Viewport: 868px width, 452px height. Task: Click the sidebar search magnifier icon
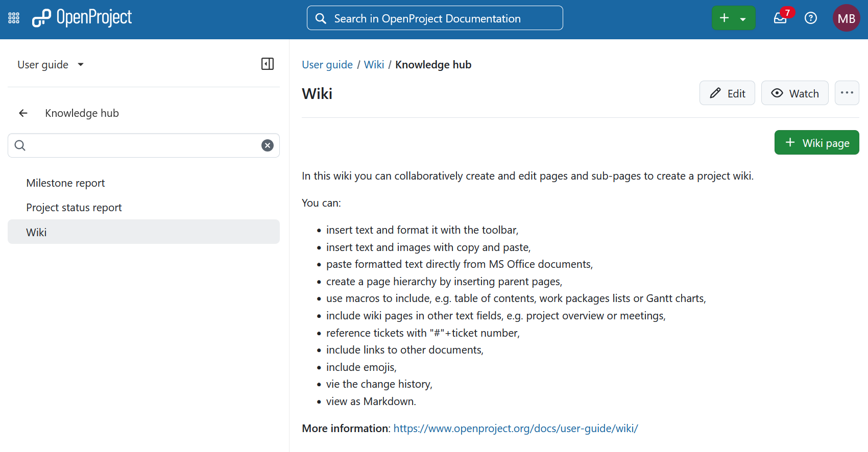pyautogui.click(x=20, y=145)
